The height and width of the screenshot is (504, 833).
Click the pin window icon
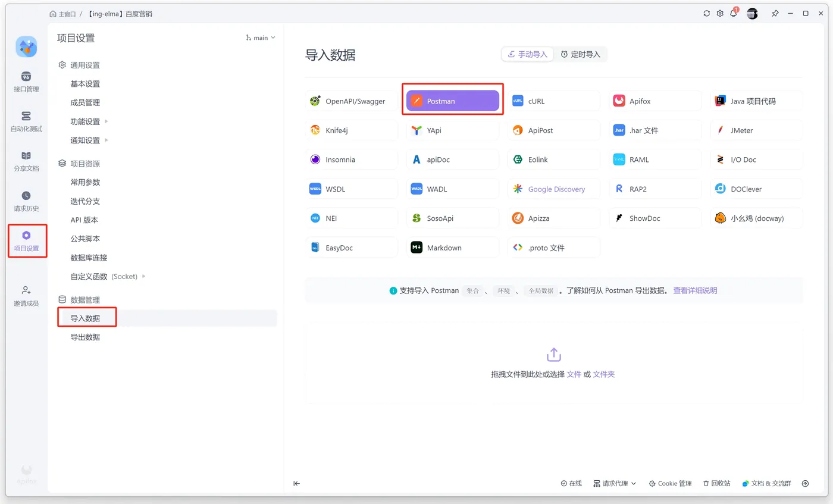pyautogui.click(x=775, y=13)
